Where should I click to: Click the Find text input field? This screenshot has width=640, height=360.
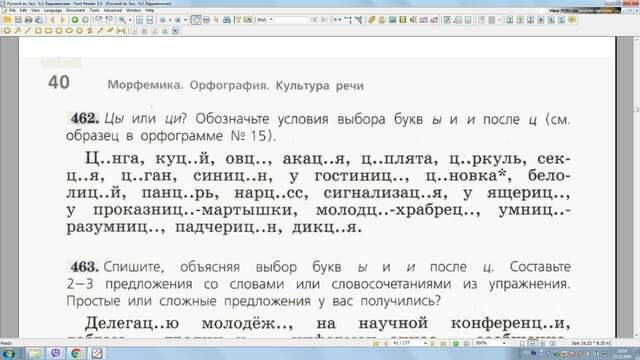[x=291, y=20]
